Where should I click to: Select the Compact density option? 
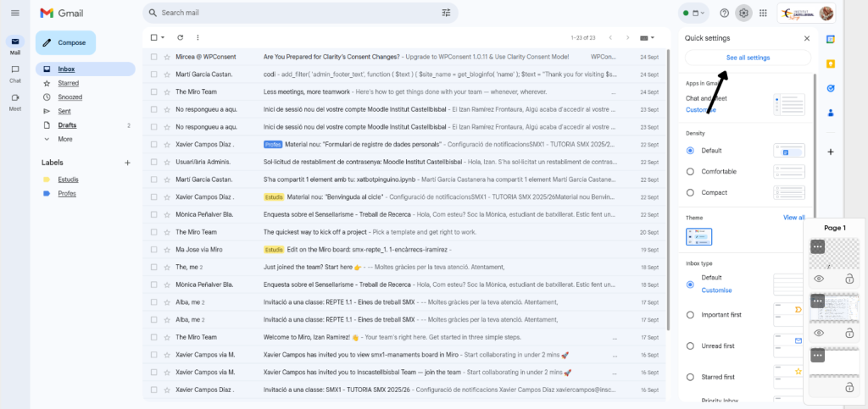[x=690, y=192]
